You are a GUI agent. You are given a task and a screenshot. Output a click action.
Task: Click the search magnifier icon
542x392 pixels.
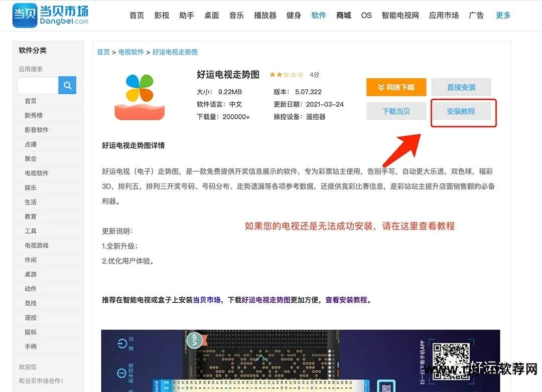(67, 85)
